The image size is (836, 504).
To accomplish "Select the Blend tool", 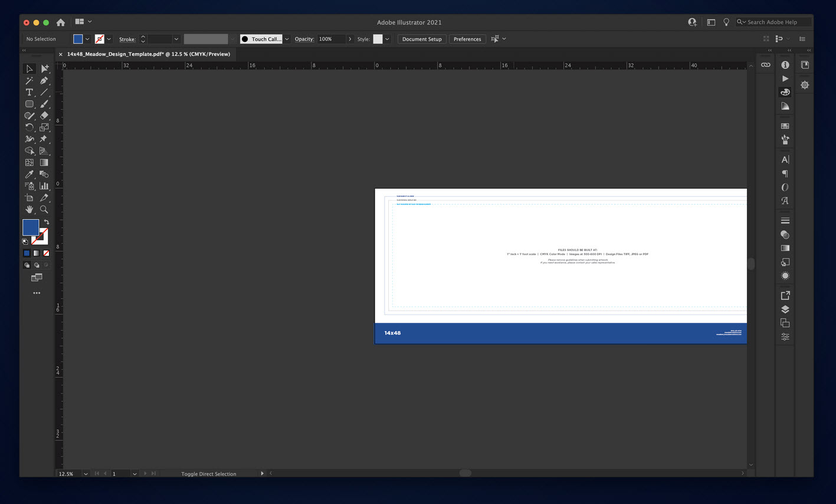I will pos(44,174).
